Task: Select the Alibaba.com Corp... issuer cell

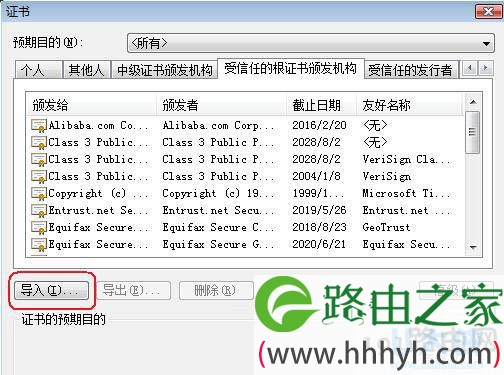Action: click(x=218, y=126)
